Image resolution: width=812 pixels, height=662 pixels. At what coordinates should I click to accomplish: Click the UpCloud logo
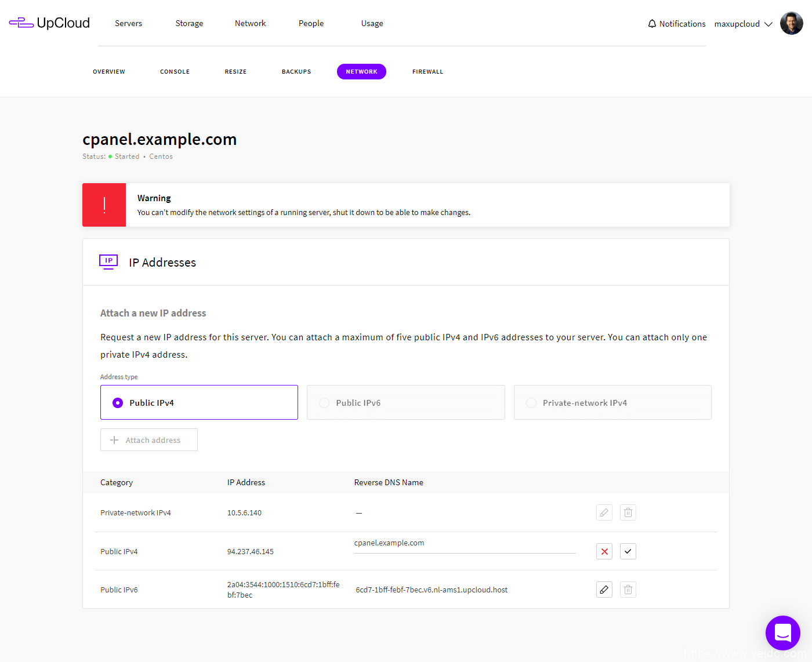pyautogui.click(x=49, y=23)
